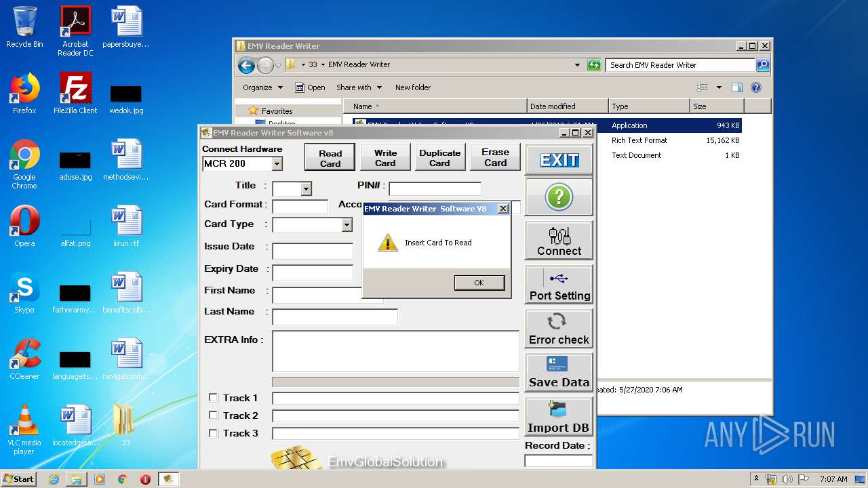The height and width of the screenshot is (488, 868).
Task: Open Acrobat Reader DC desktop shortcut
Action: (75, 31)
